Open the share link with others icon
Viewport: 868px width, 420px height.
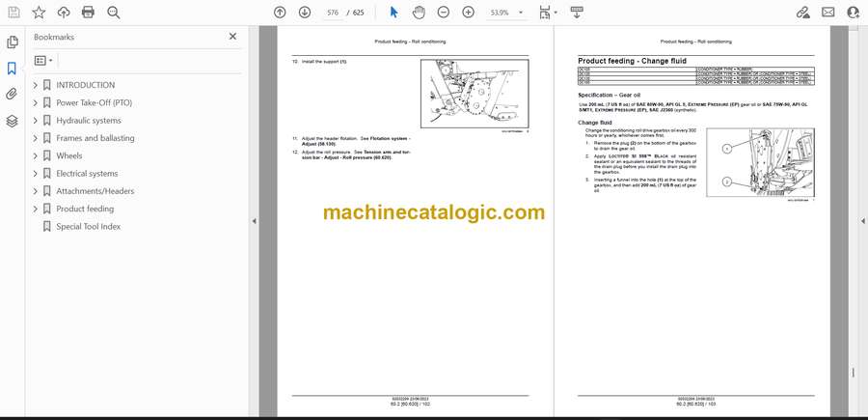(x=803, y=13)
